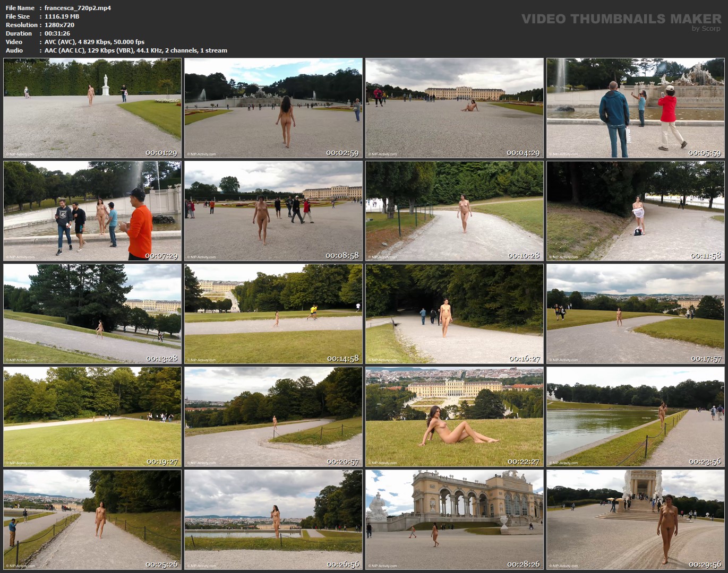Click the Video Thumbnails Maker logo text
This screenshot has height=573, width=728.
coord(621,19)
